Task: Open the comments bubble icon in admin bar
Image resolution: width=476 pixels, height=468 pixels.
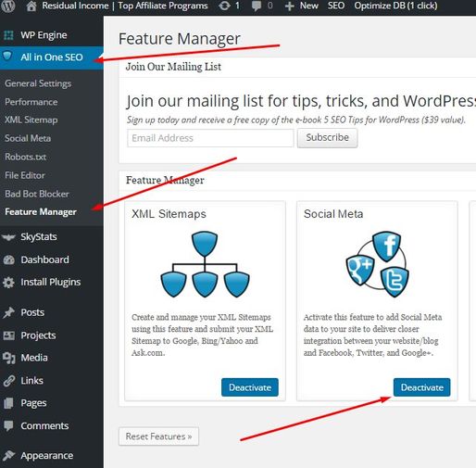Action: coord(257,6)
